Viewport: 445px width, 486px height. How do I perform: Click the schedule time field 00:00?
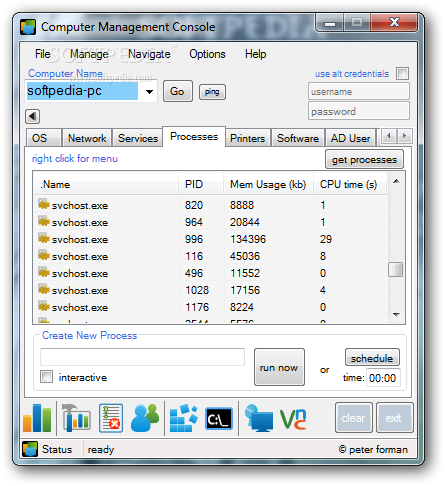click(383, 378)
